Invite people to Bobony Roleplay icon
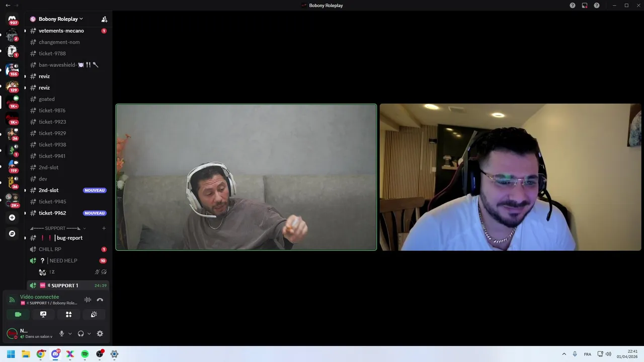The width and height of the screenshot is (644, 362). tap(104, 19)
